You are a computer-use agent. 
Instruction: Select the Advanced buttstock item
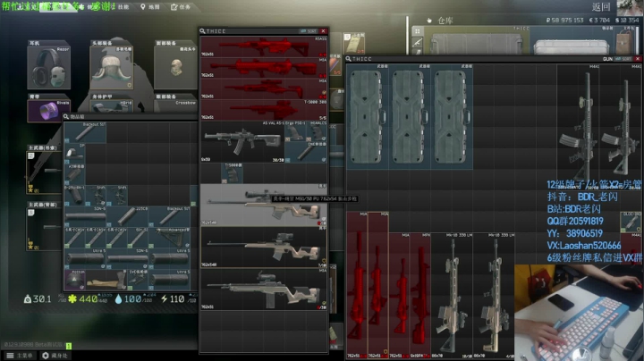(170, 238)
